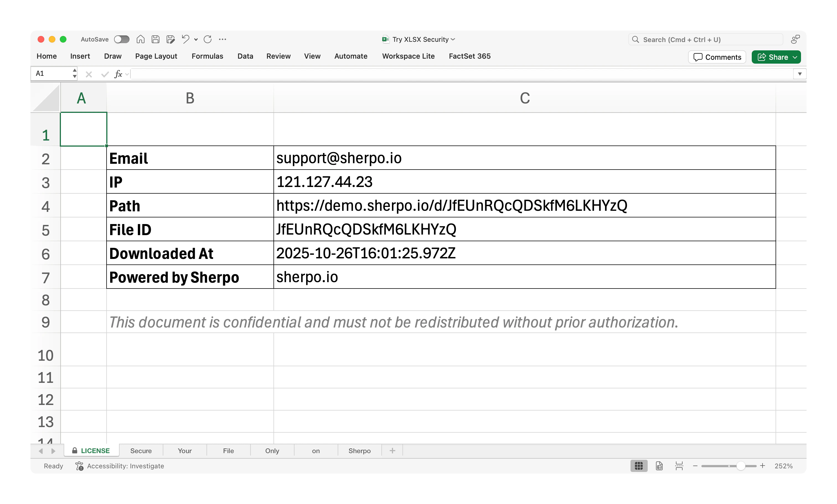The image size is (837, 504).
Task: Open the Share dropdown chevron
Action: (795, 57)
